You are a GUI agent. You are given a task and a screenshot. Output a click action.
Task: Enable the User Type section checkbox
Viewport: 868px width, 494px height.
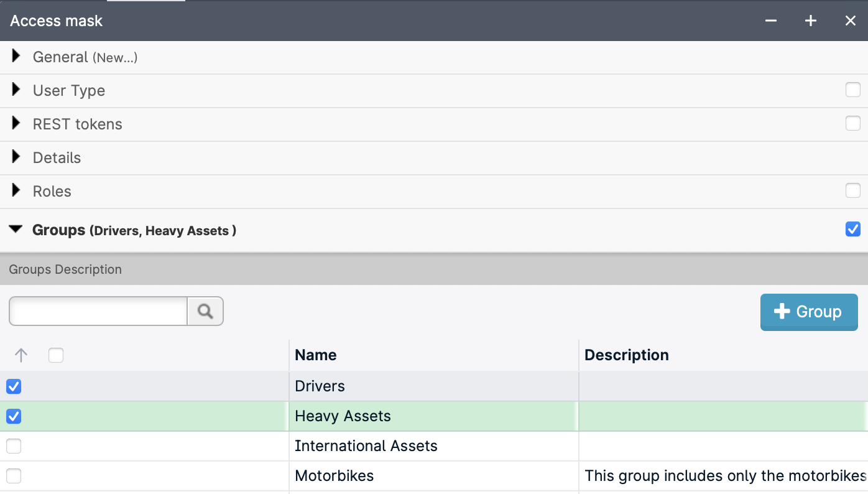[852, 90]
